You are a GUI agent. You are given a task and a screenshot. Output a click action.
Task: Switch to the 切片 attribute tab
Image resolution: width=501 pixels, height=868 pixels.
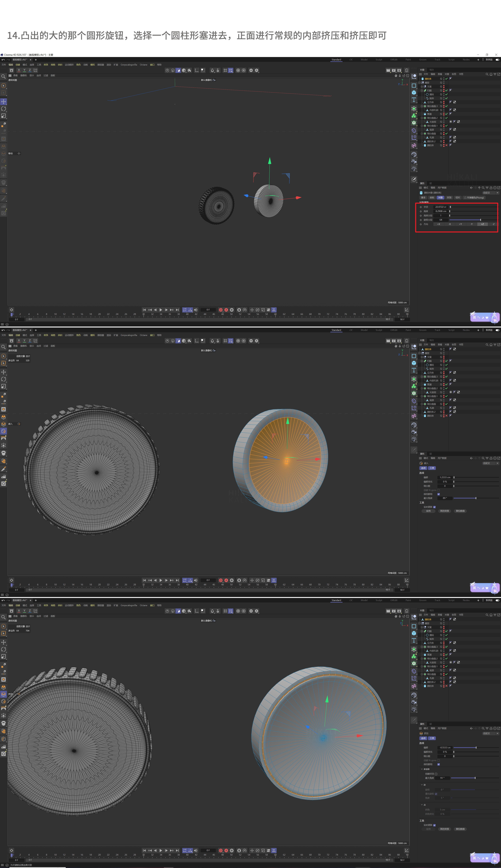coord(458,198)
